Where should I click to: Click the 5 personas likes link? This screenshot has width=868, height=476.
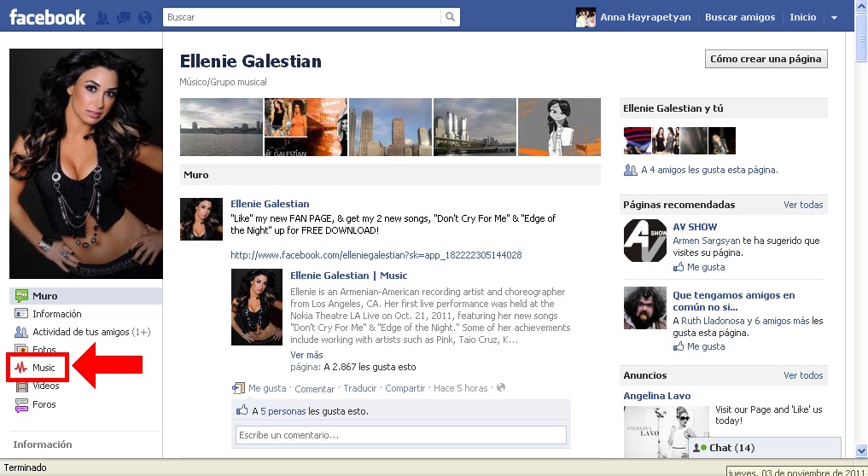click(283, 411)
